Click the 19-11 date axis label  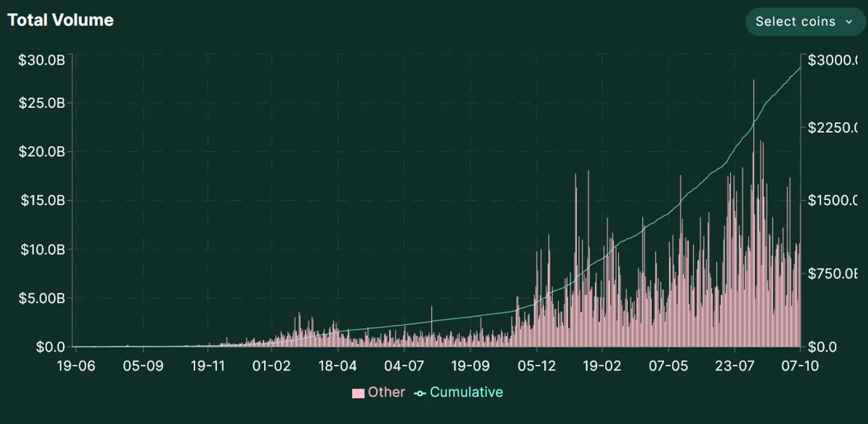point(208,366)
